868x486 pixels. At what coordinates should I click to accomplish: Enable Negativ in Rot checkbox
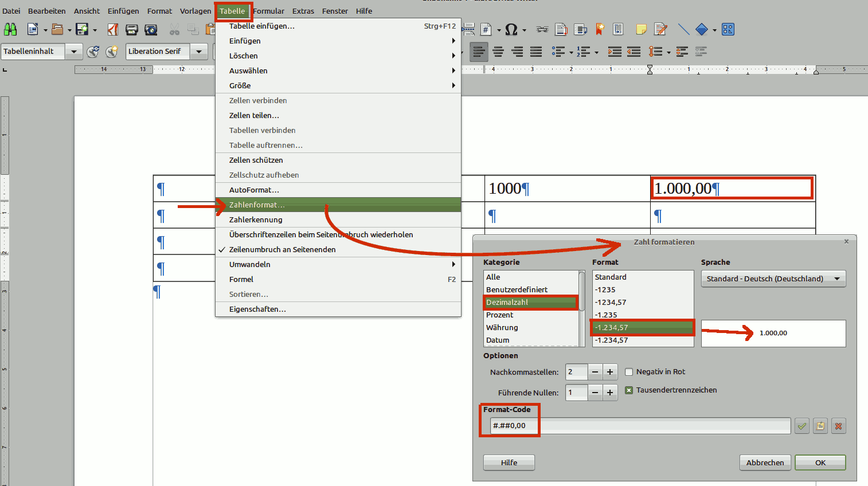coord(629,372)
